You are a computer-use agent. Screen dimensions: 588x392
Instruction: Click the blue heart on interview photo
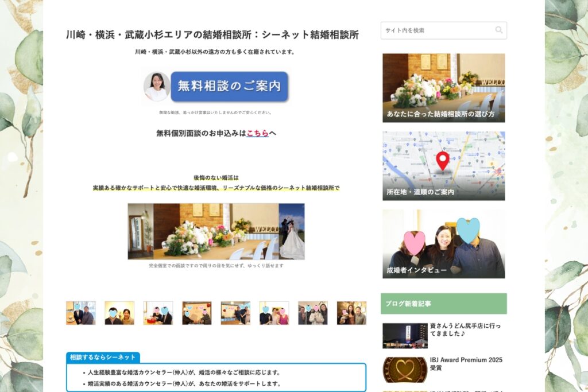tap(468, 230)
